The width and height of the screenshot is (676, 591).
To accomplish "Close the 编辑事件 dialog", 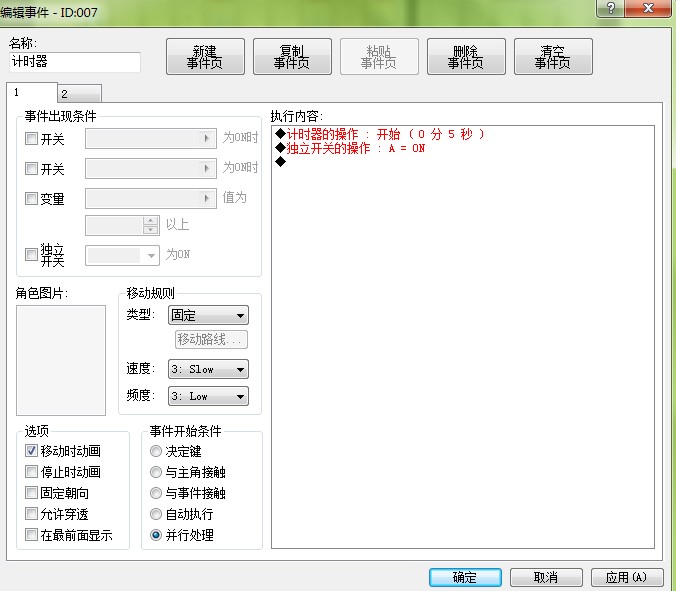I will 648,8.
